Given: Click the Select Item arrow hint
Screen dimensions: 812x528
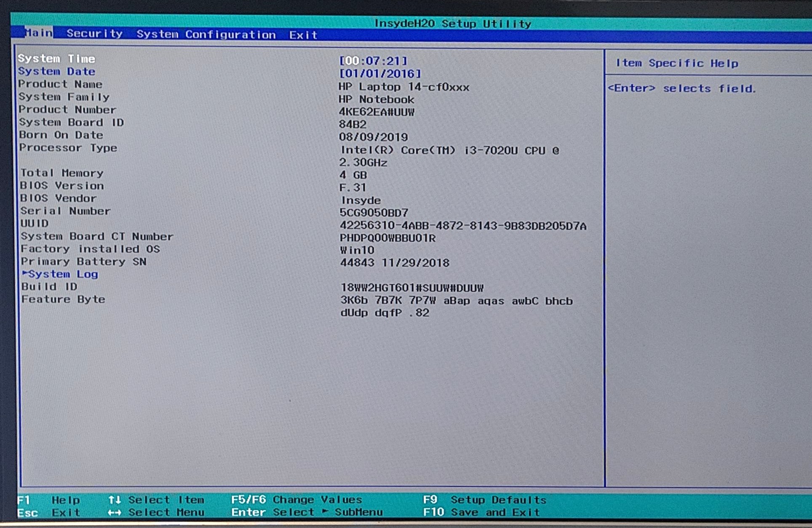Looking at the screenshot, I should click(x=156, y=500).
